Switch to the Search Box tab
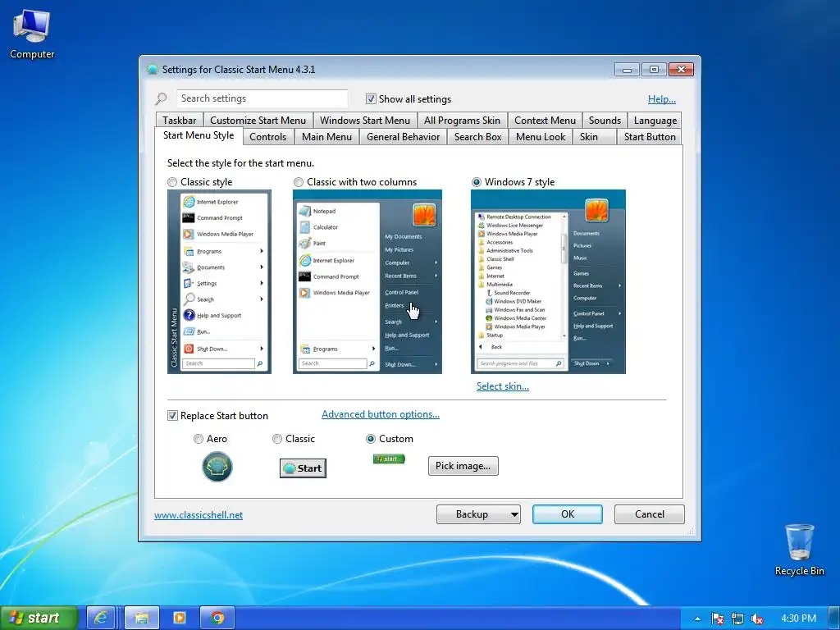The height and width of the screenshot is (630, 840). click(x=478, y=137)
